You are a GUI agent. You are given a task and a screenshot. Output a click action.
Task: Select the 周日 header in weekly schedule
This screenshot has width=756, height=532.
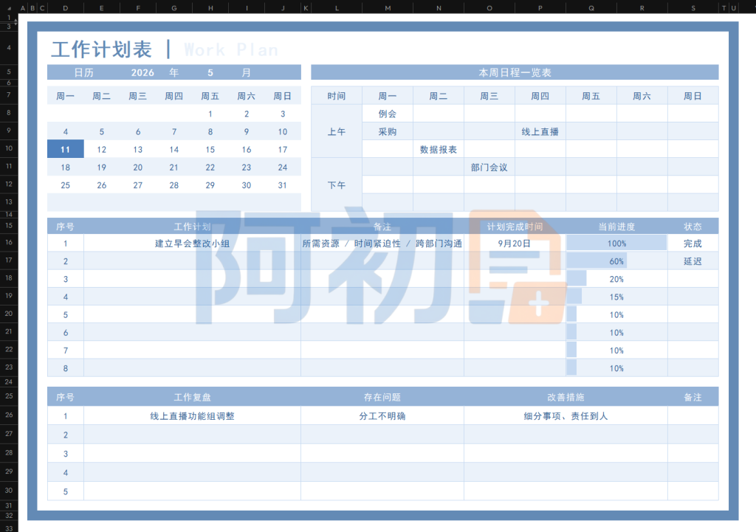[x=693, y=96]
